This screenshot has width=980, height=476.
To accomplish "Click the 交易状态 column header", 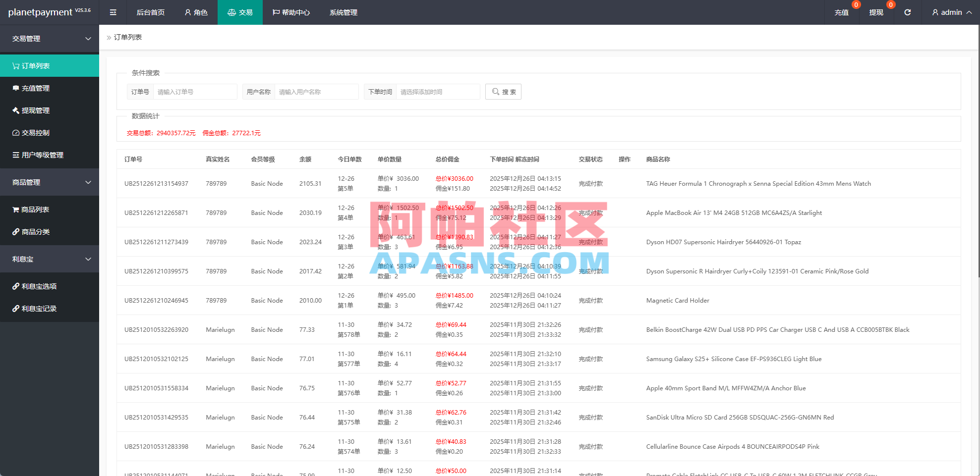I will tap(591, 159).
